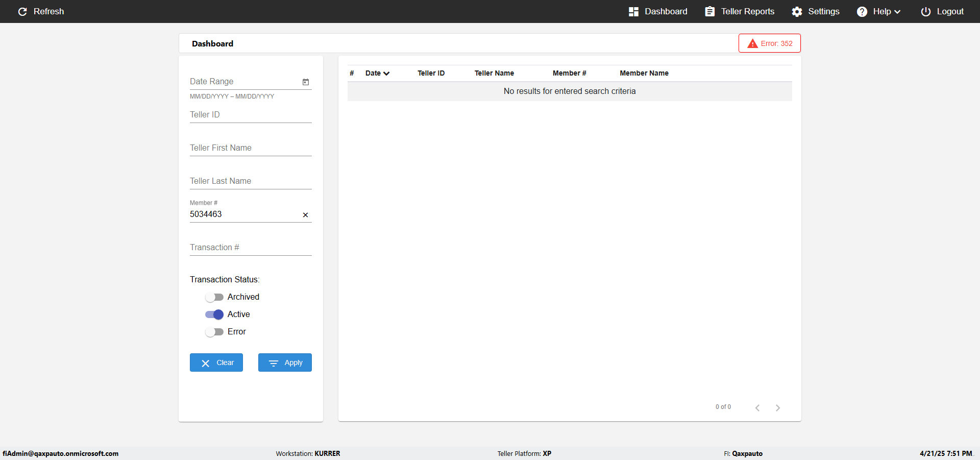
Task: Clear the Member # field with the X icon
Action: tap(305, 215)
